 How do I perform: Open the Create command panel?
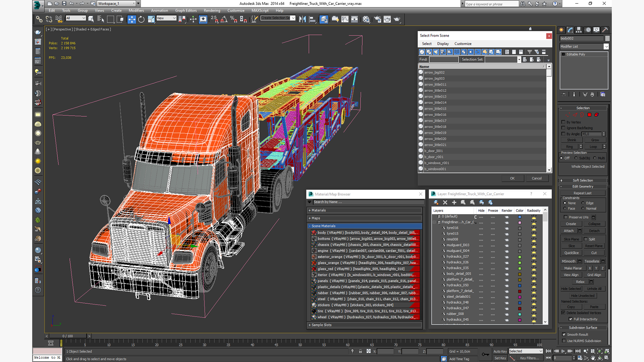[x=561, y=30]
